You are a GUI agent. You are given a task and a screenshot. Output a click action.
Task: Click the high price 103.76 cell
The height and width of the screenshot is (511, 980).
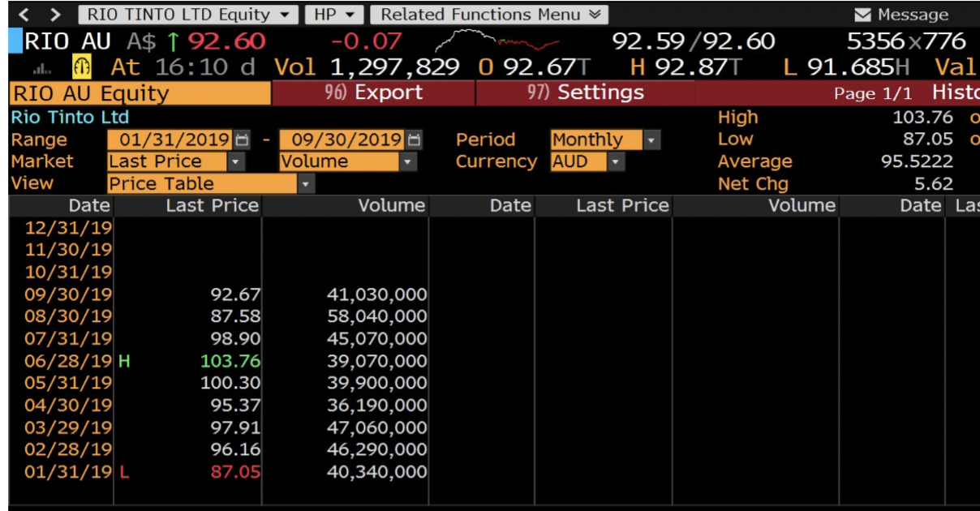click(x=230, y=361)
